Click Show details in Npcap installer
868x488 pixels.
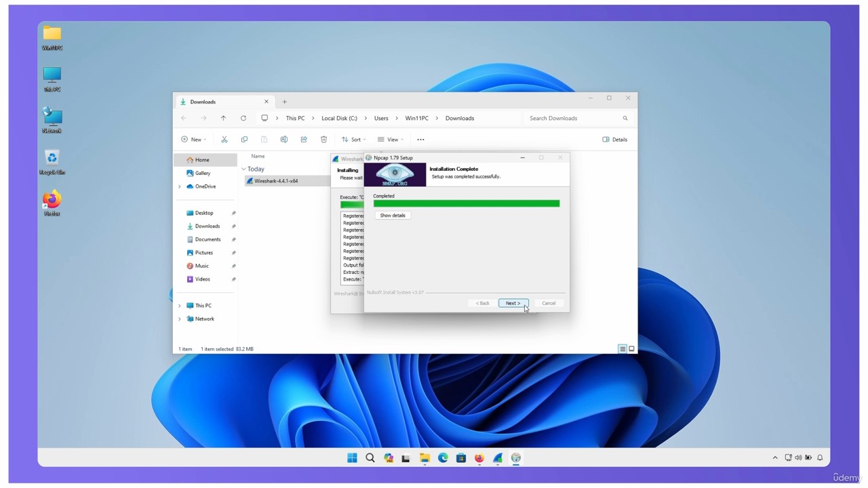[x=393, y=216]
